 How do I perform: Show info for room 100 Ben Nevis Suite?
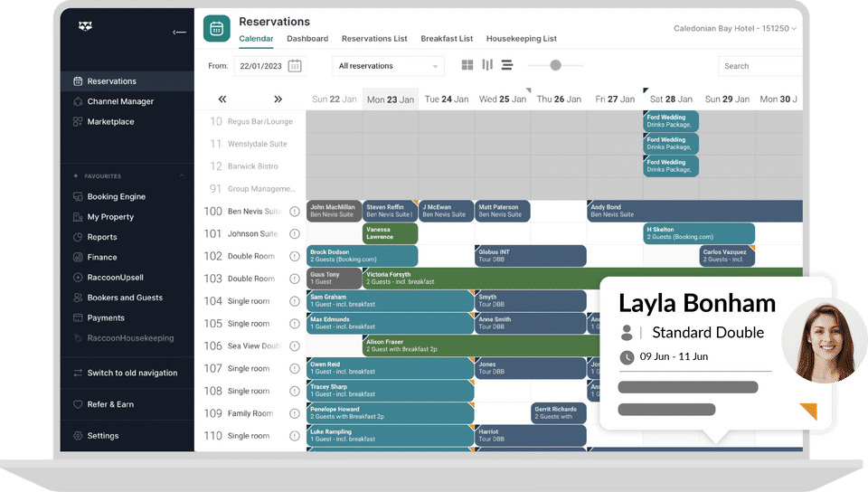pyautogui.click(x=295, y=212)
